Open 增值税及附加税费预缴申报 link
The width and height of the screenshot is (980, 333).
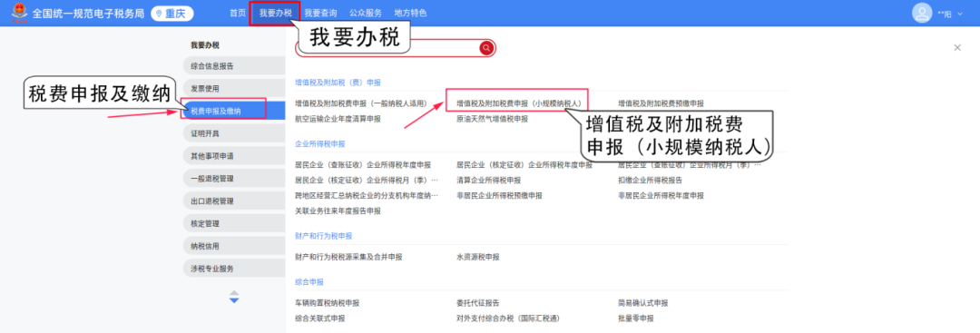click(661, 103)
